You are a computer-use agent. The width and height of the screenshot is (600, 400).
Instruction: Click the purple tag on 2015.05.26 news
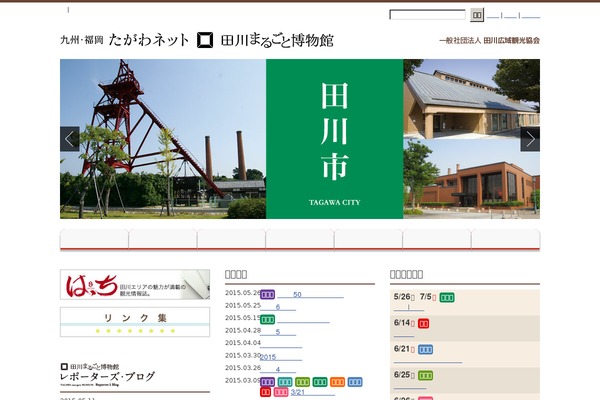(x=267, y=295)
